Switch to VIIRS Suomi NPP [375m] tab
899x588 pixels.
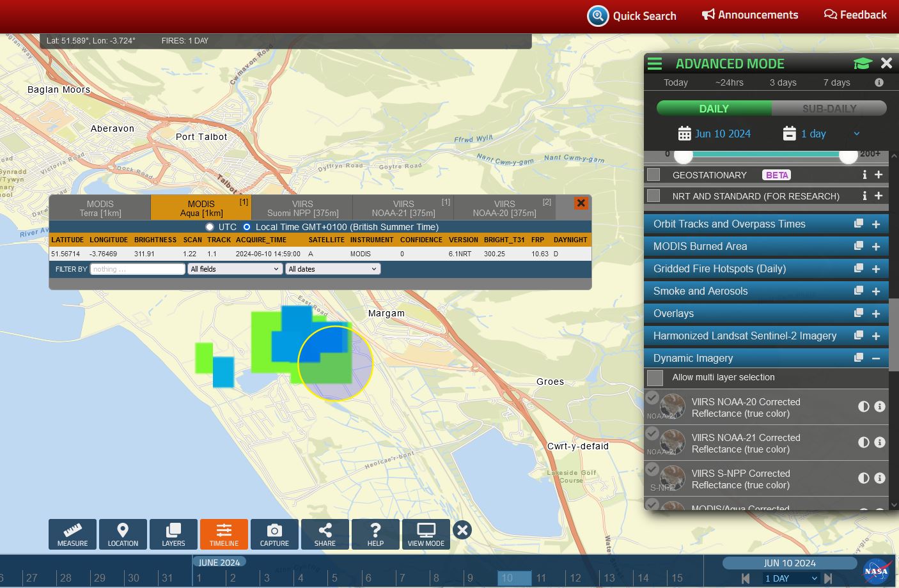coord(303,208)
